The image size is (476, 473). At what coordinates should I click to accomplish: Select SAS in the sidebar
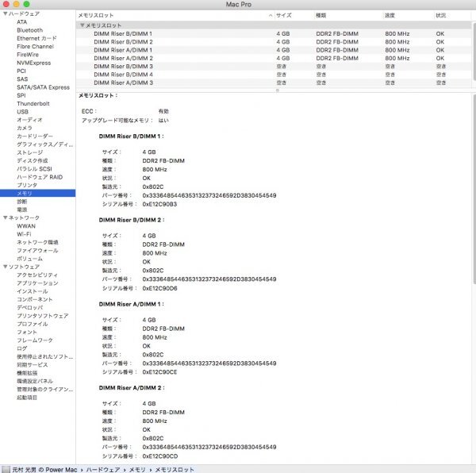click(x=22, y=79)
